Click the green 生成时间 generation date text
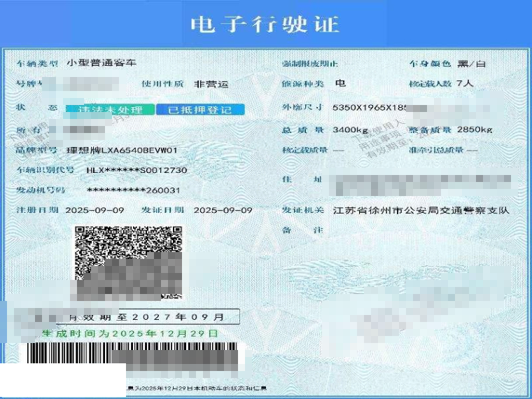 click(129, 334)
